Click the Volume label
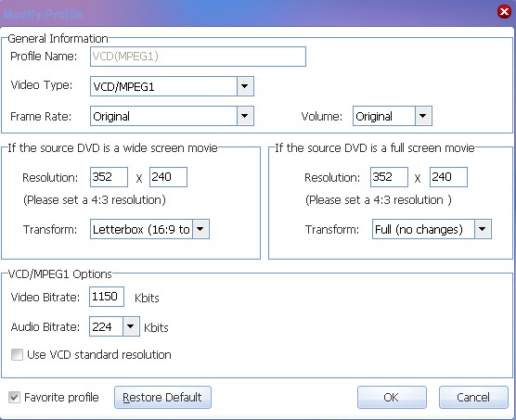Viewport: 516px width, 420px height. point(321,116)
